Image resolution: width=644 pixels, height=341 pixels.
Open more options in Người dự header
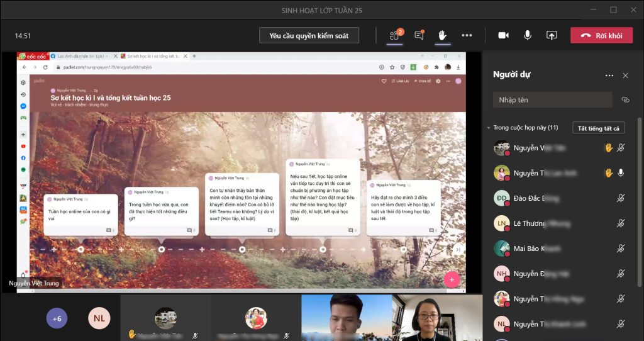tap(609, 75)
